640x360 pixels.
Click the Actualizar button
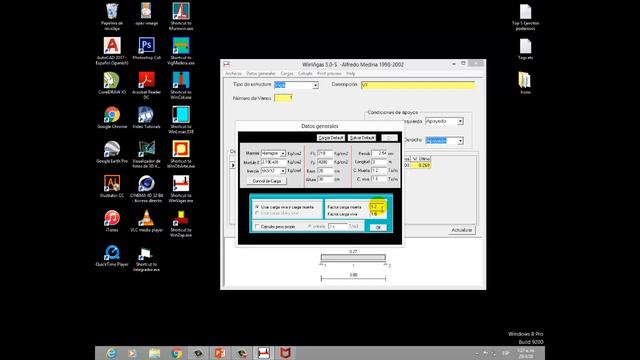(462, 230)
